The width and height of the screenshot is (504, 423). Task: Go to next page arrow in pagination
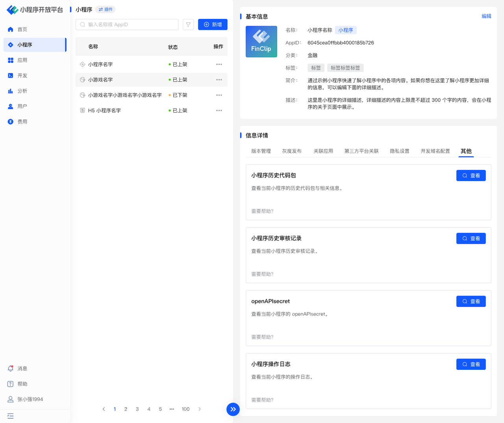[200, 409]
